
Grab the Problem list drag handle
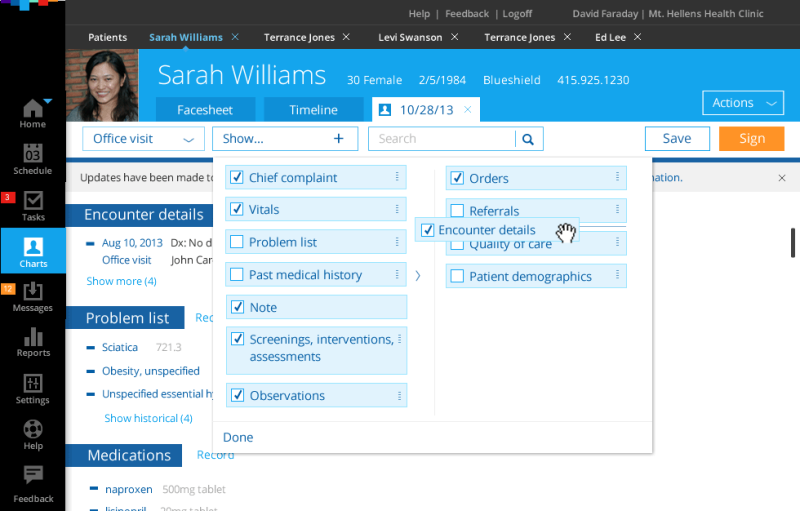pyautogui.click(x=397, y=241)
